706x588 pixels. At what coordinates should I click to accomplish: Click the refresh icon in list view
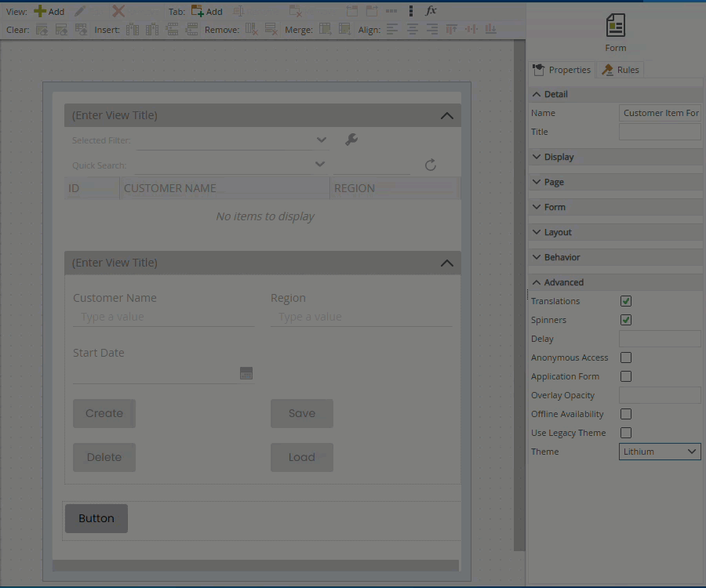click(x=430, y=165)
